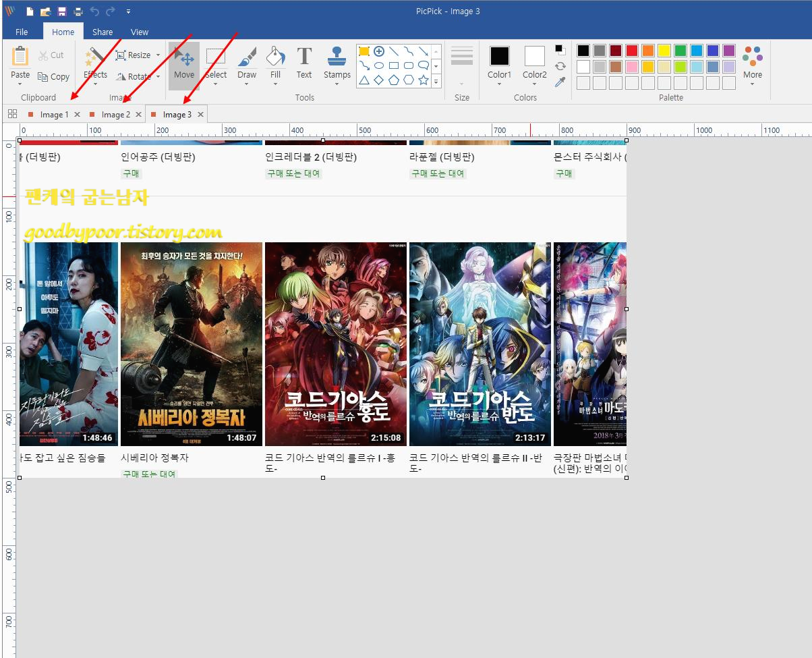Viewport: 812px width, 658px height.
Task: Select the Select (marquee) tool
Action: 216,65
